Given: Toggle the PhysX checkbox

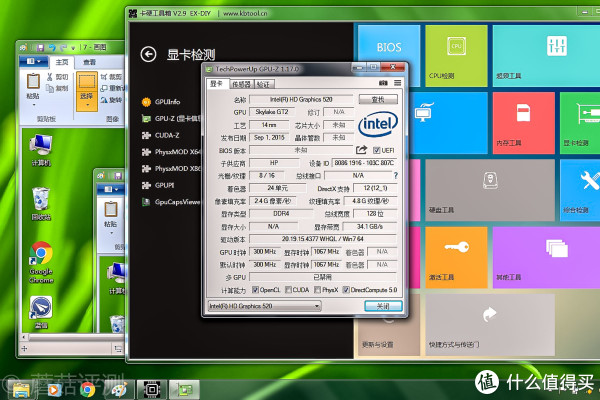Looking at the screenshot, I should pyautogui.click(x=317, y=290).
